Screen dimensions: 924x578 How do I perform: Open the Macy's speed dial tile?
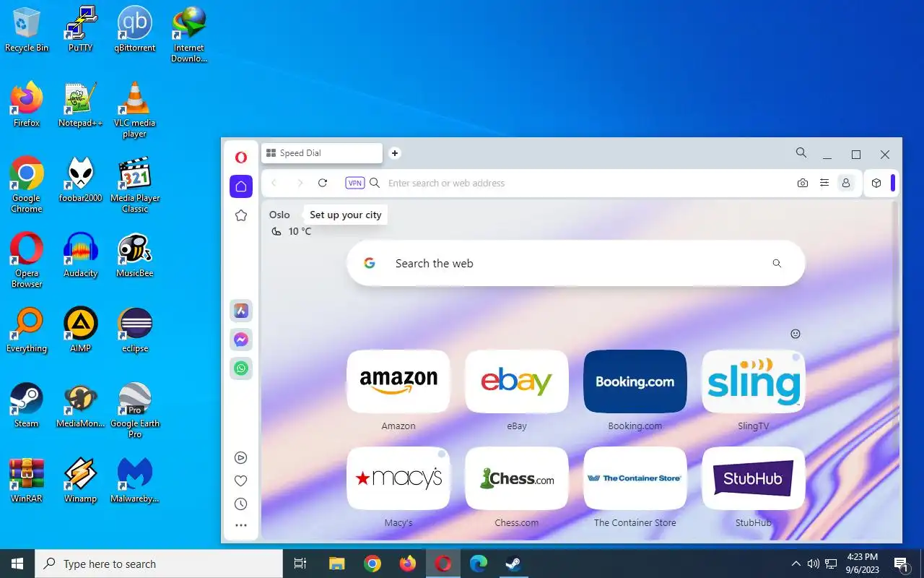tap(398, 478)
